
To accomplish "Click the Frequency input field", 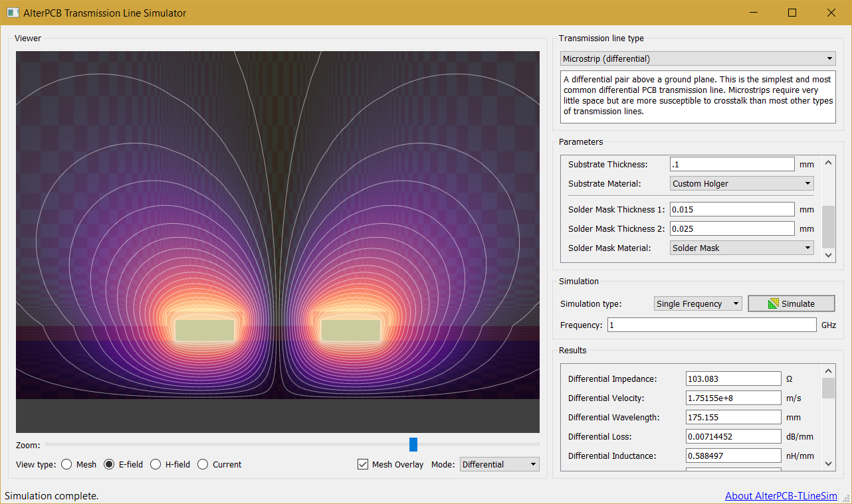I will 712,325.
